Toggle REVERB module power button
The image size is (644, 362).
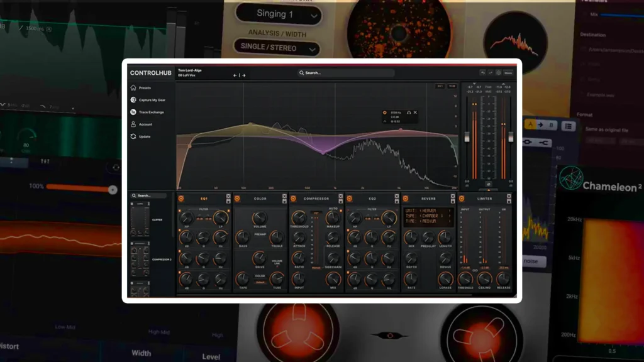point(406,199)
